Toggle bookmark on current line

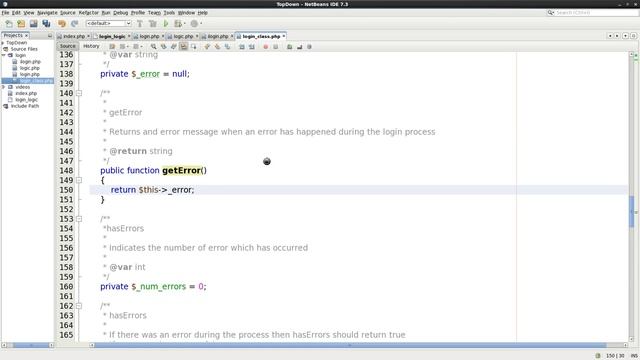227,47
